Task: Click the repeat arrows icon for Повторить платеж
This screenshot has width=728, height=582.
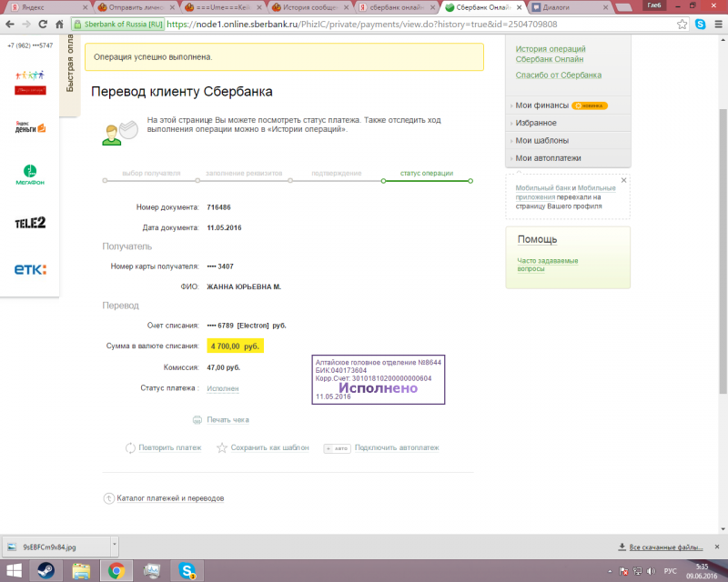Action: (130, 448)
